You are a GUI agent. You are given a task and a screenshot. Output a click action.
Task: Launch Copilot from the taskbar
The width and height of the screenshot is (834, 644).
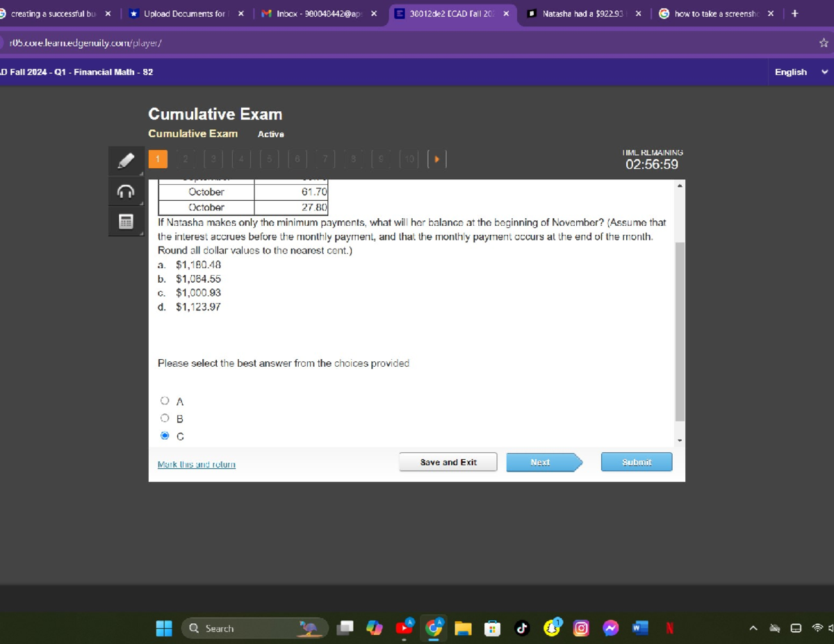(375, 628)
